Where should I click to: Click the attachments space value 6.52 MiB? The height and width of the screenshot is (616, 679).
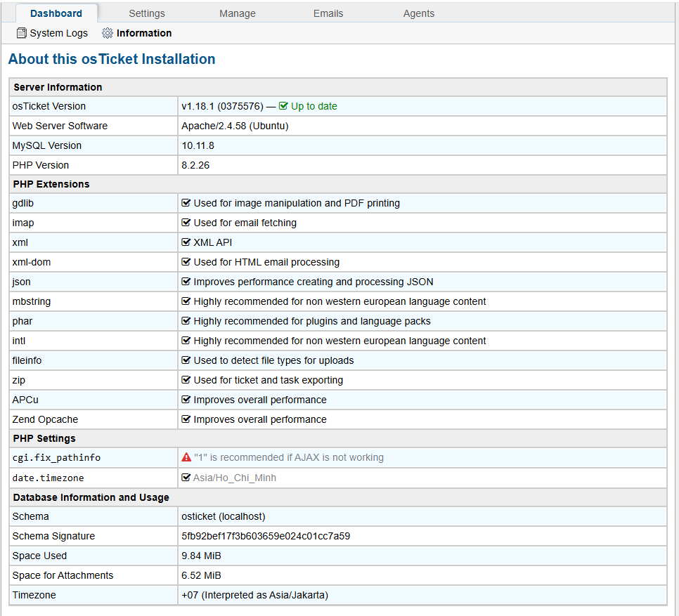pos(201,576)
